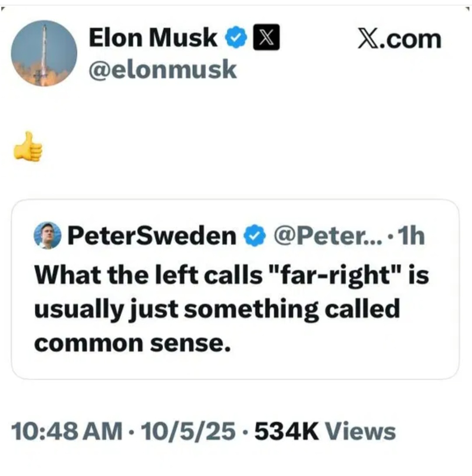This screenshot has width=472, height=476.
Task: Open PeterSweden's small profile avatar
Action: (x=48, y=236)
